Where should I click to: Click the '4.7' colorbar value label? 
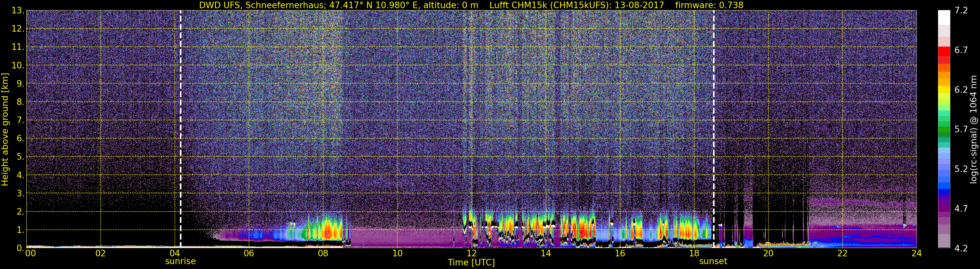click(961, 208)
